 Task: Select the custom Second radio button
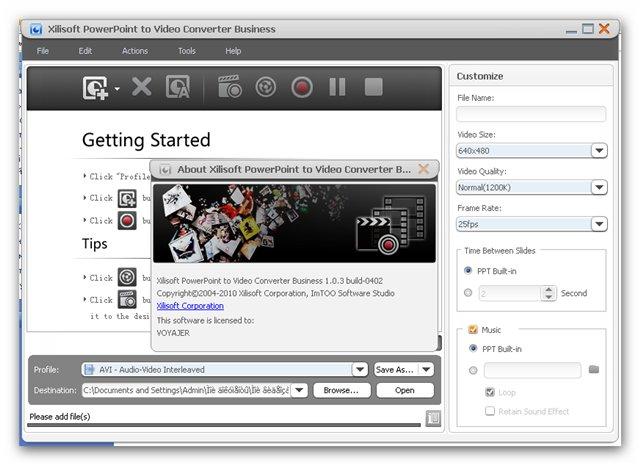468,293
